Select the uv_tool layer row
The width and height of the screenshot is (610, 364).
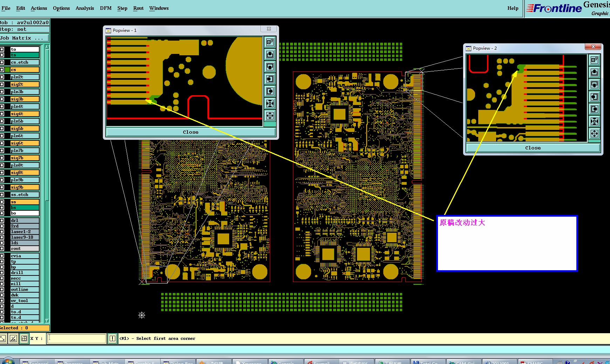pyautogui.click(x=25, y=301)
